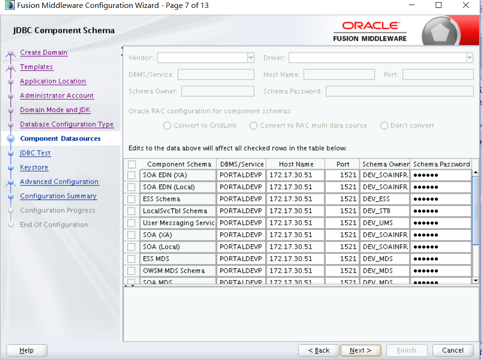Click the Port column header
Image resolution: width=482 pixels, height=360 pixels.
coord(343,164)
